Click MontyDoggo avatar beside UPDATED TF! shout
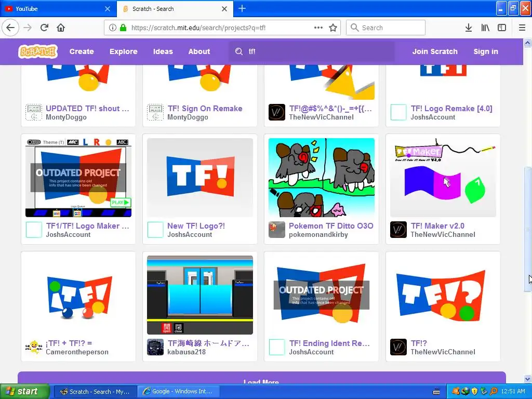The image size is (532, 399). click(34, 113)
